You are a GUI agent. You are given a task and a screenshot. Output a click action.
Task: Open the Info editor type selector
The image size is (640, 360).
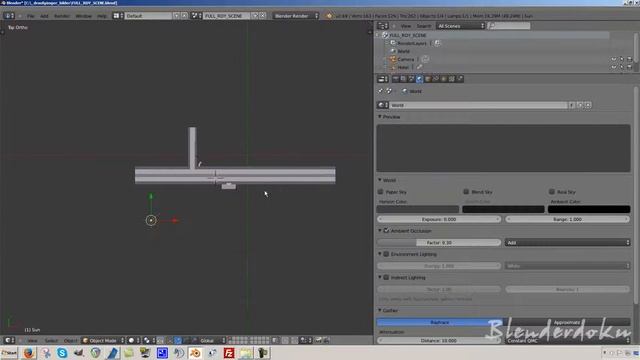point(9,16)
